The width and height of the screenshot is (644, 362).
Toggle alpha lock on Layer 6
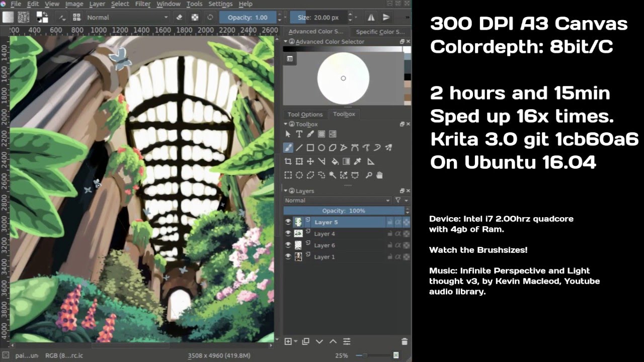pos(406,245)
